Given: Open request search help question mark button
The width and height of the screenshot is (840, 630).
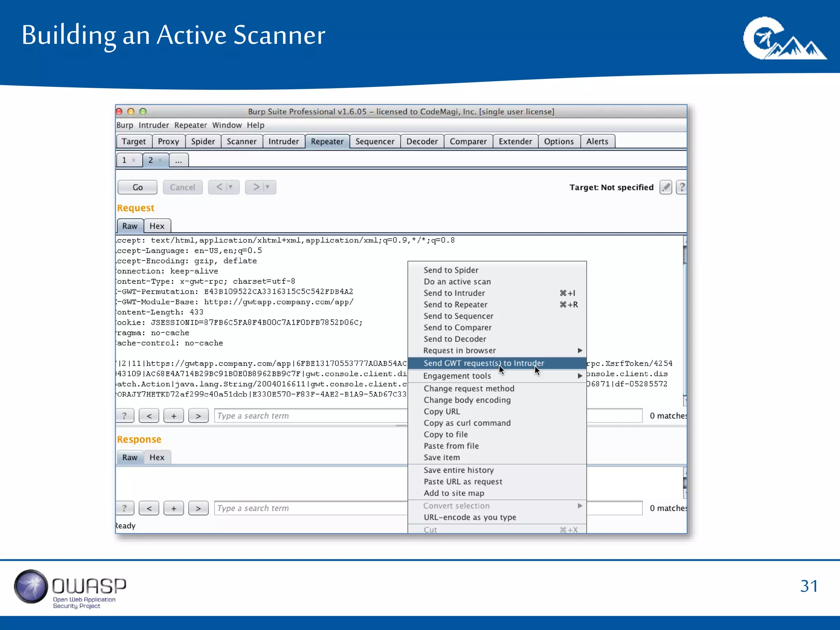Looking at the screenshot, I should [x=125, y=416].
